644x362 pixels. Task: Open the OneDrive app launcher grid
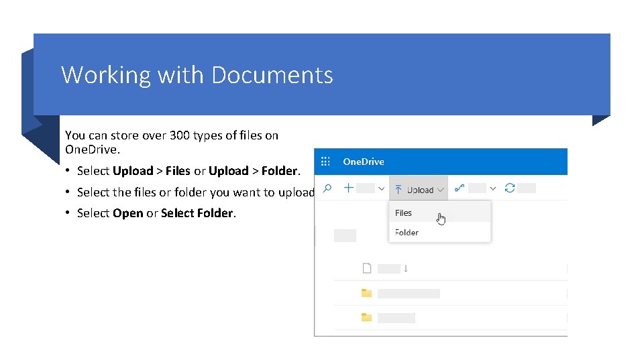tap(325, 162)
